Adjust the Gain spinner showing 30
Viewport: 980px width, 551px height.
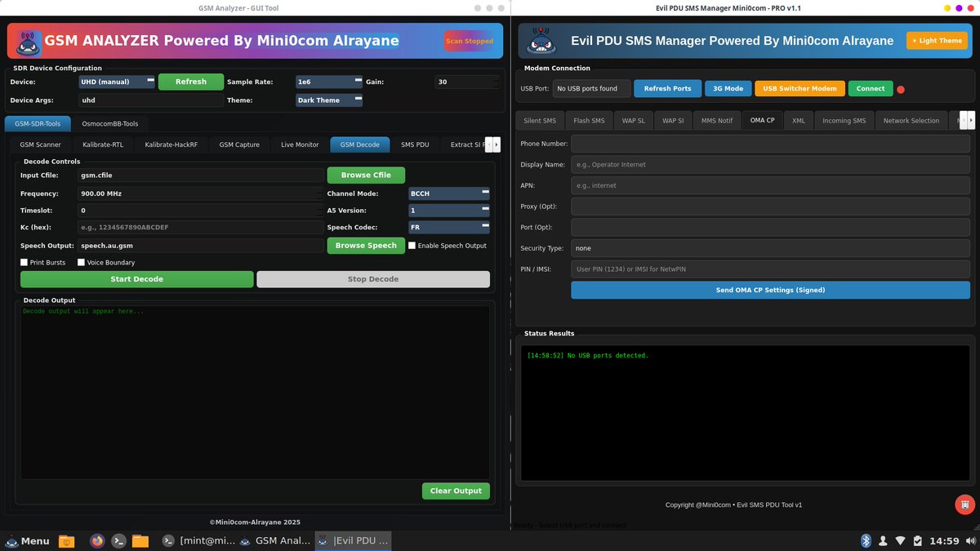pos(467,82)
